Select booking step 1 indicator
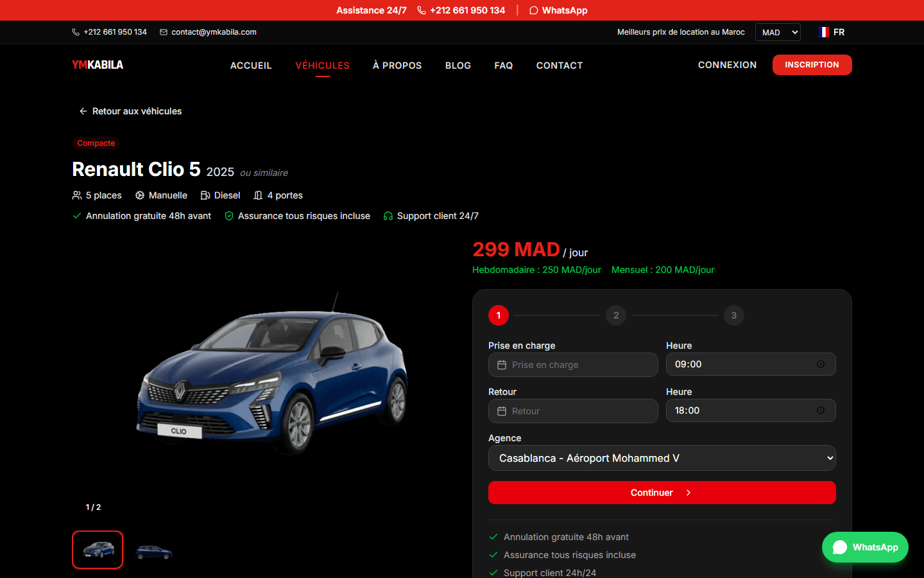Screen dimensions: 924x578 click(x=499, y=315)
